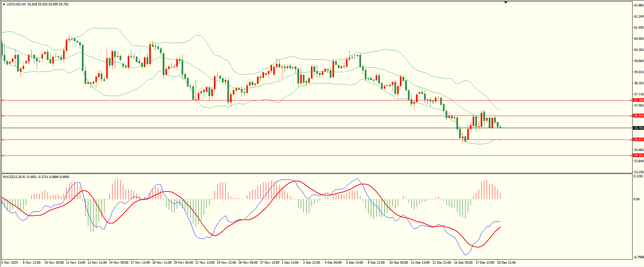
Task: Click the MACD(12,26,9) indicator label
Action: point(14,177)
